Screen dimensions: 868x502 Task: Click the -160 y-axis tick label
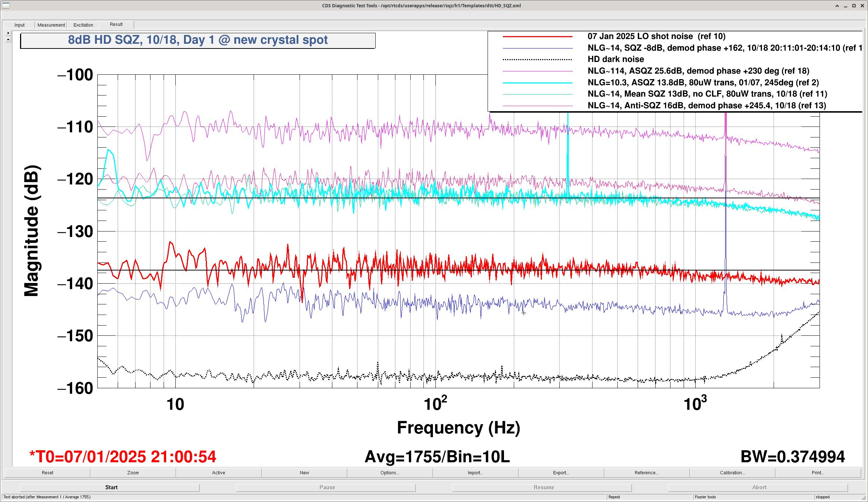75,389
